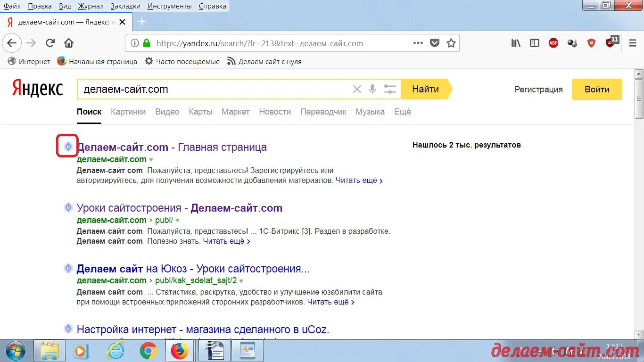Switch to Firefox in the taskbar

point(179,351)
